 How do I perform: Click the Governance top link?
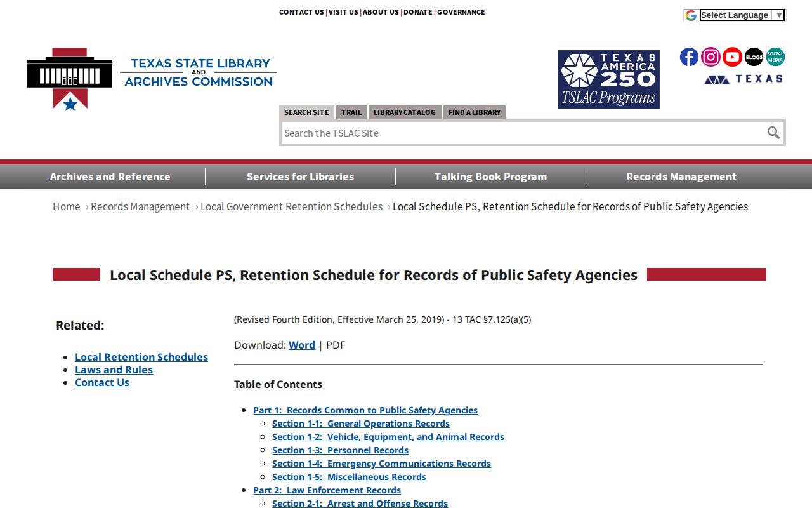461,12
